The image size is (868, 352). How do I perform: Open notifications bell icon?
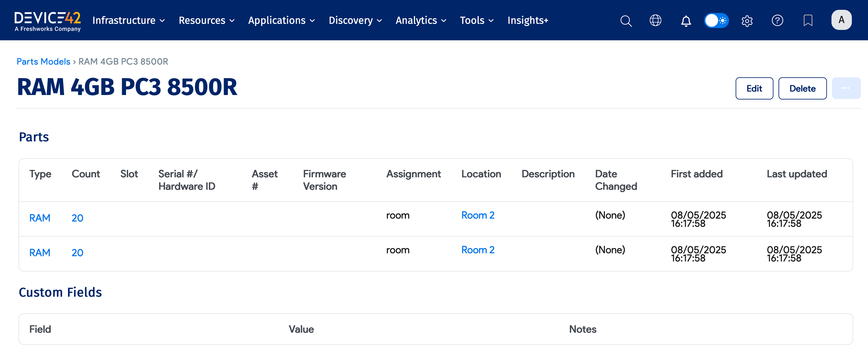(686, 21)
